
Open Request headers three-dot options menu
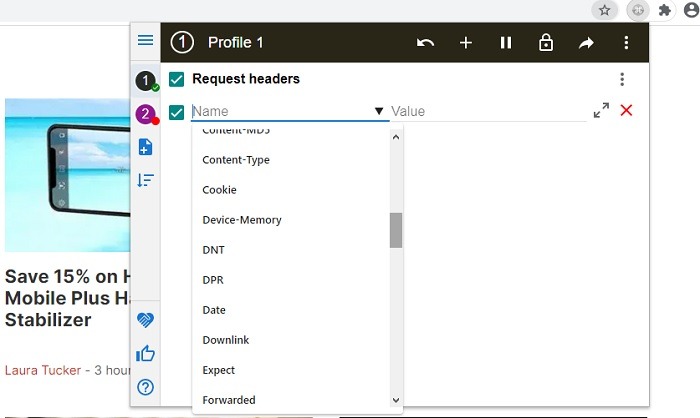(622, 79)
